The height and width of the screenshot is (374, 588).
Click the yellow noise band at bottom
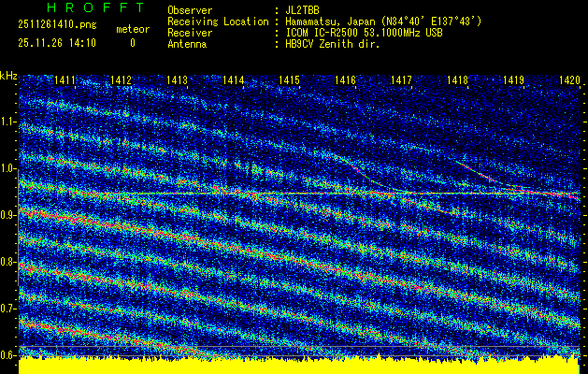click(x=299, y=366)
